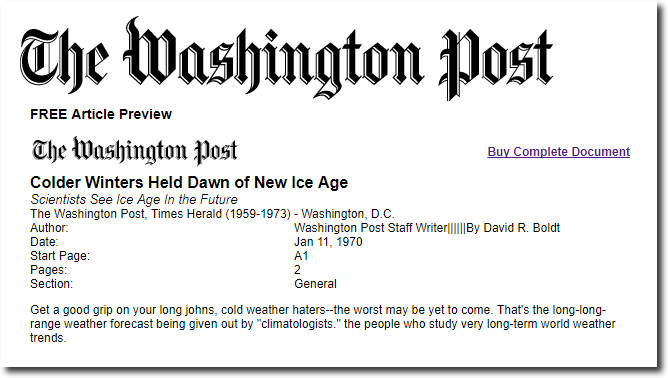Click the article preview paragraph text
The image size is (668, 378).
tap(322, 324)
